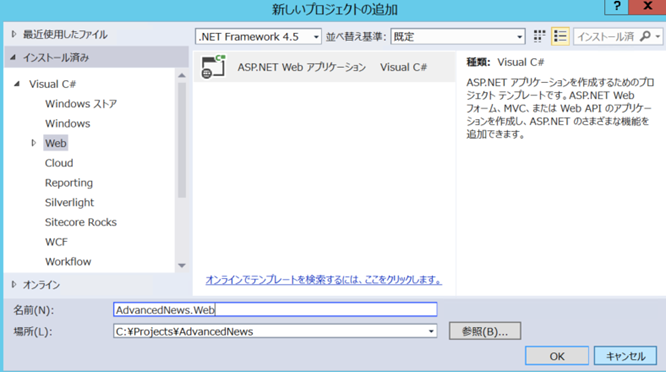The height and width of the screenshot is (372, 666).
Task: Select the Workflow category
Action: (x=68, y=262)
